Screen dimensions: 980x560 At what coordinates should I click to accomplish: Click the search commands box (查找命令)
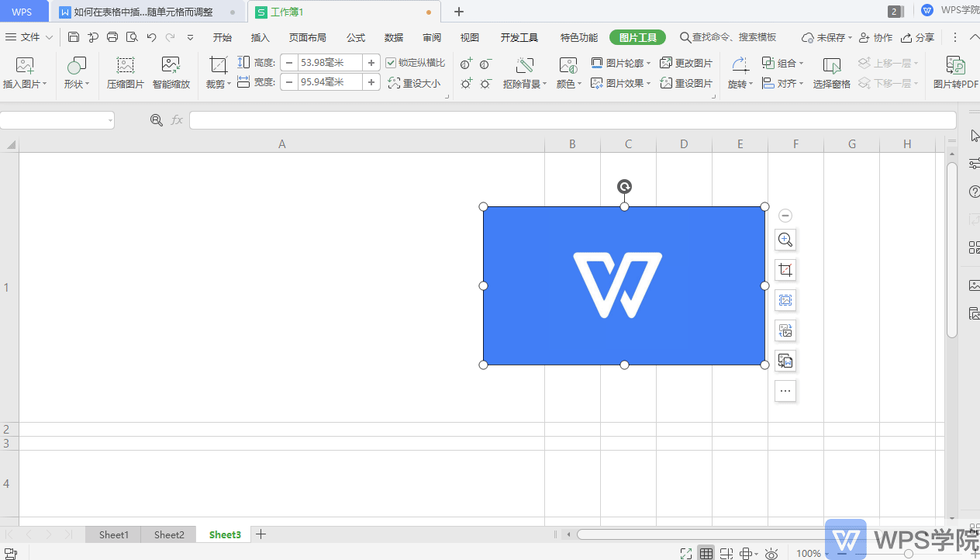pyautogui.click(x=728, y=37)
